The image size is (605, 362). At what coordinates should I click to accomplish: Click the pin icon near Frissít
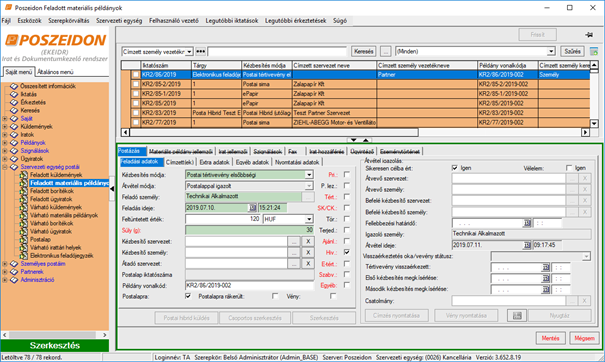589,35
